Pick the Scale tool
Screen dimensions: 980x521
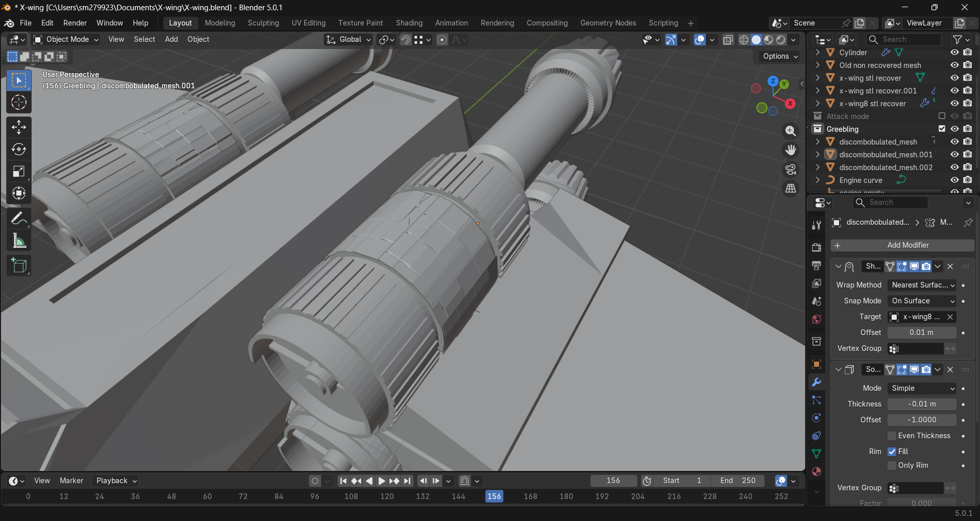[x=19, y=171]
